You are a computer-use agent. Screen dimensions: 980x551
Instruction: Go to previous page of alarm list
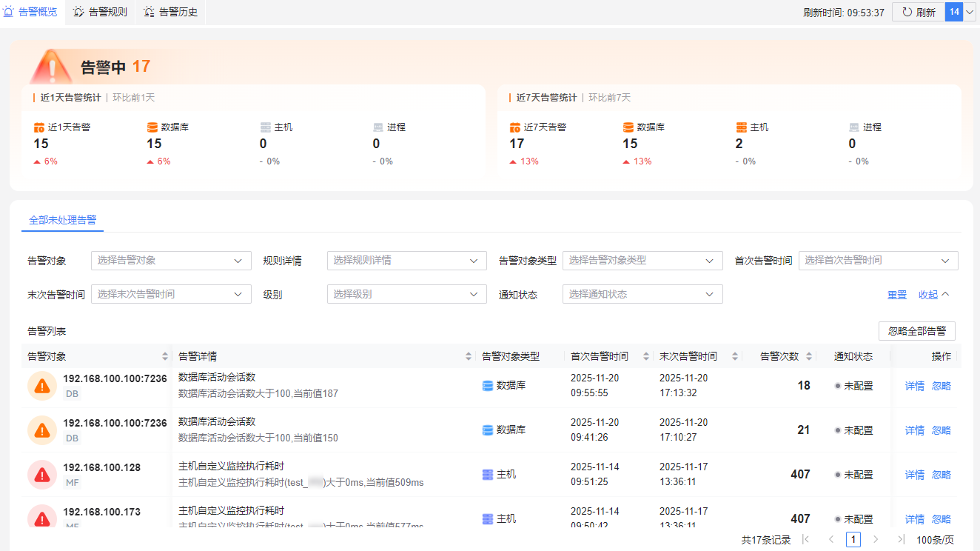(831, 540)
